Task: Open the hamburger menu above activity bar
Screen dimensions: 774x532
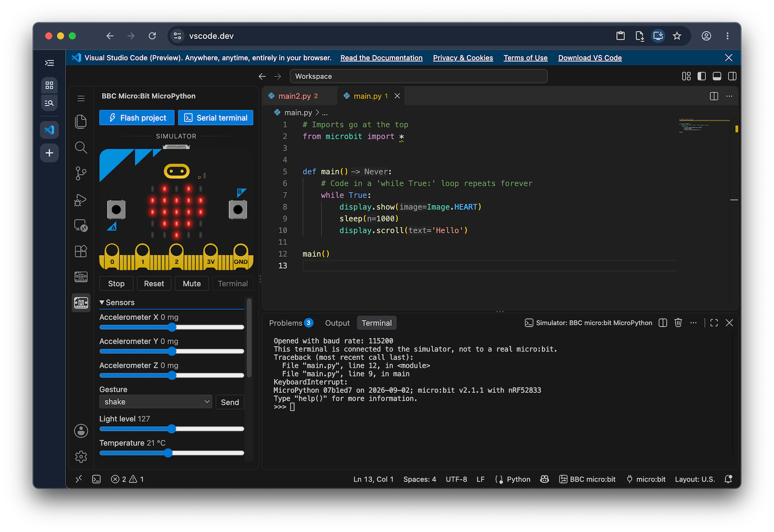Action: 81,98
